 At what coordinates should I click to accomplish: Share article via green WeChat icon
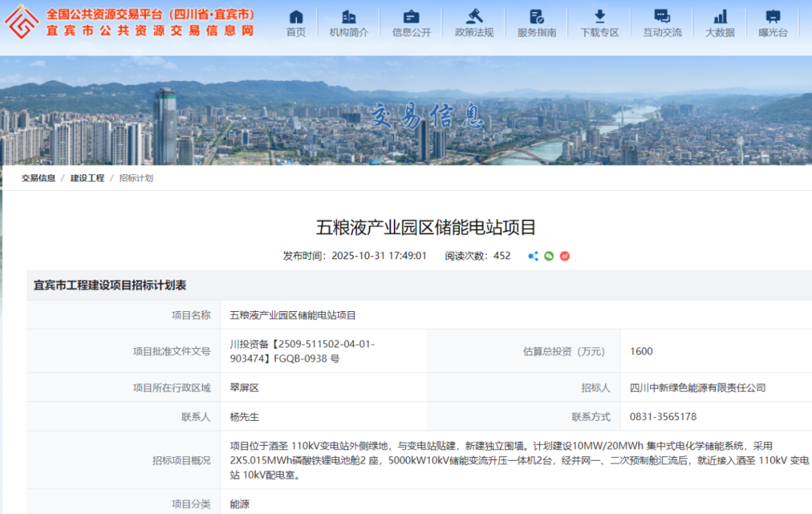[549, 256]
